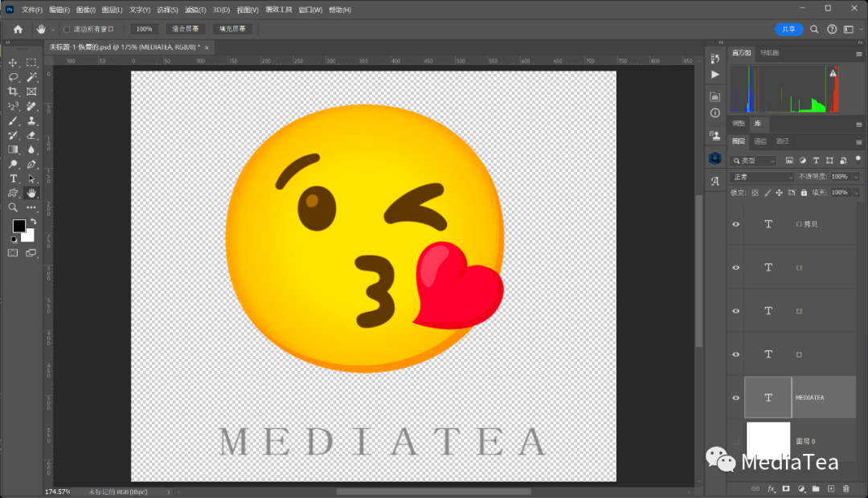Activate the Crop tool
The image size is (868, 498).
coord(11,92)
